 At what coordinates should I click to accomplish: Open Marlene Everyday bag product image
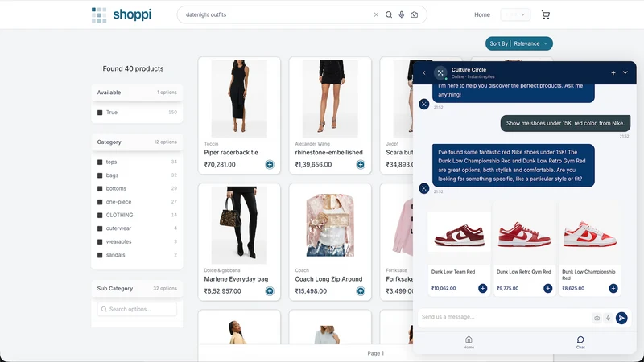(239, 225)
